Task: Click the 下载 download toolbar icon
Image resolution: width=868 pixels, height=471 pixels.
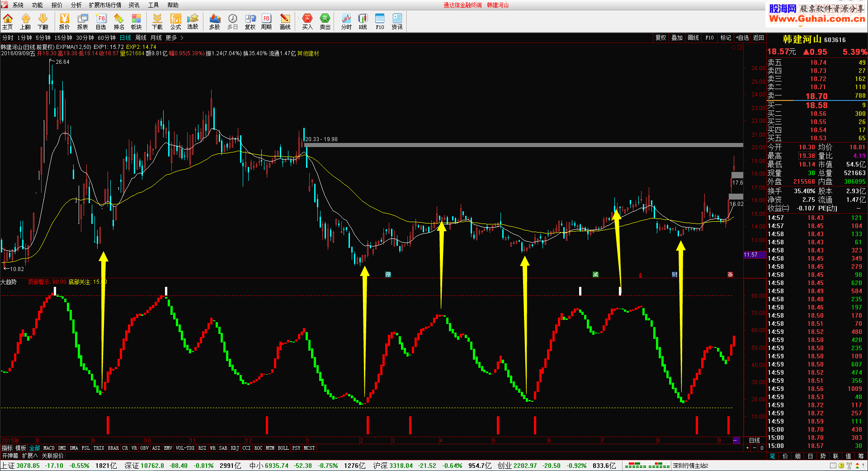Action: (157, 21)
